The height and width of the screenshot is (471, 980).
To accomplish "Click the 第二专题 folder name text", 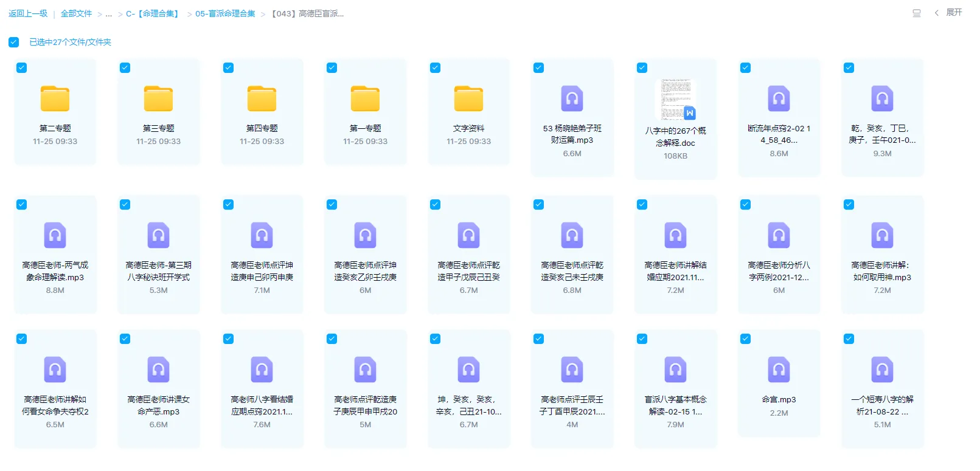I will click(55, 128).
